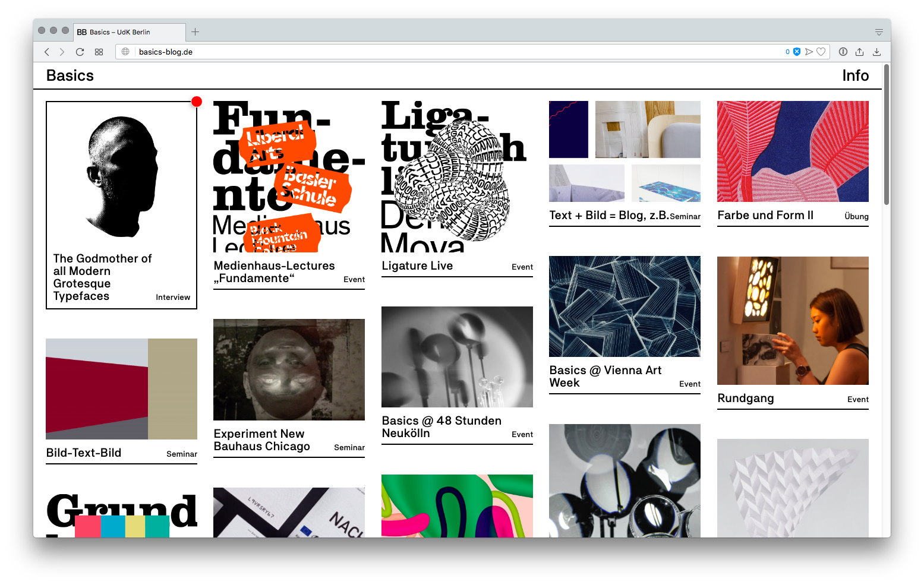Open a new tab with plus button
Screen dimensions: 924x585
195,32
